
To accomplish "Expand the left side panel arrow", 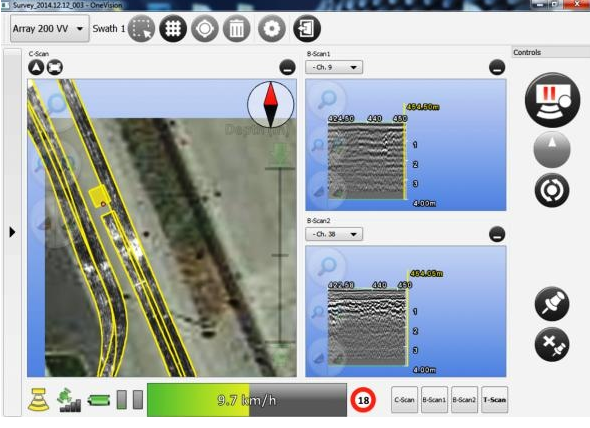I will [12, 232].
